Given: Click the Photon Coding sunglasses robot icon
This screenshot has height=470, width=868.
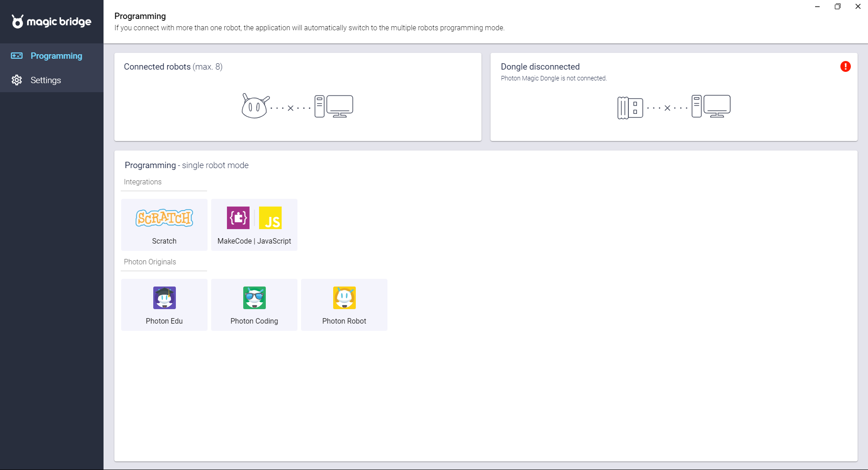Looking at the screenshot, I should (254, 298).
